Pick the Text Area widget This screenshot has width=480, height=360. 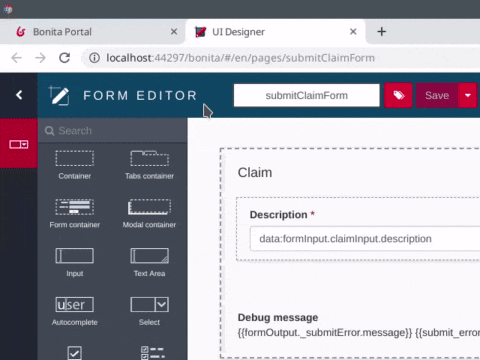tap(149, 262)
